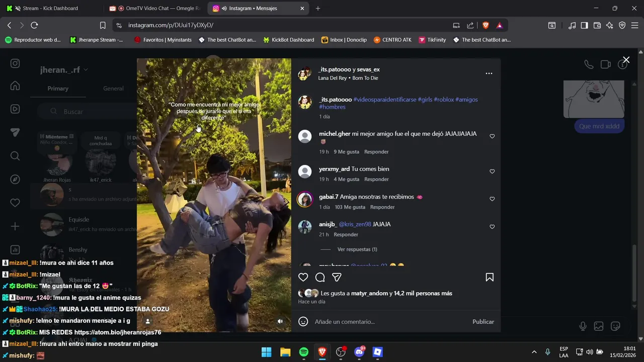
Task: Go back in browser history
Action: (x=9, y=25)
